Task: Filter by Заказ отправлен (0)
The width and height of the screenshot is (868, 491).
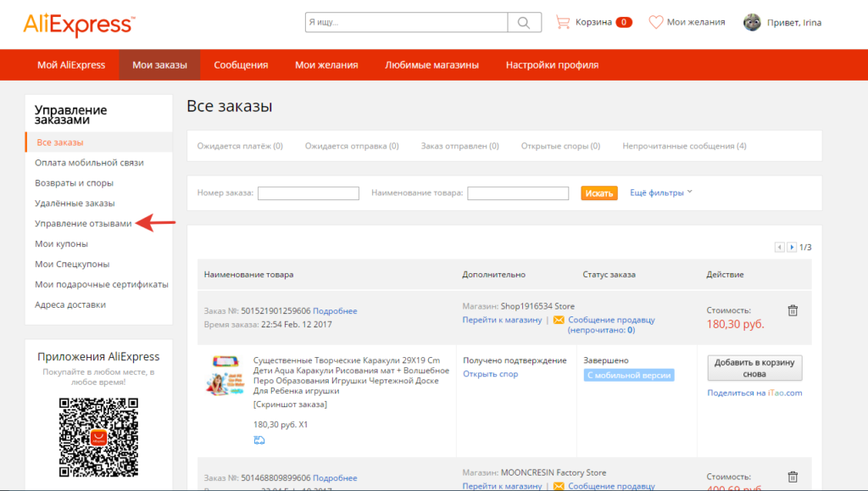Action: coord(459,146)
